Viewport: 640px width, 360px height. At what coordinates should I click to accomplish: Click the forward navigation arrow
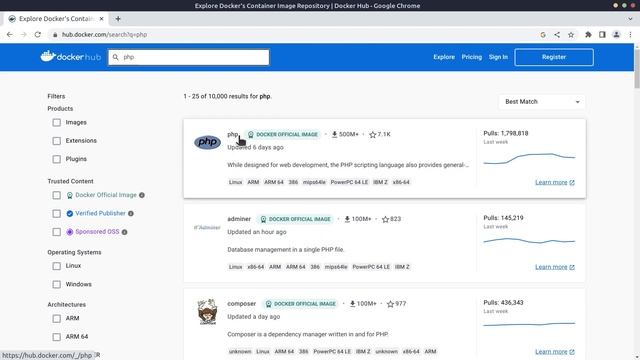pyautogui.click(x=23, y=35)
